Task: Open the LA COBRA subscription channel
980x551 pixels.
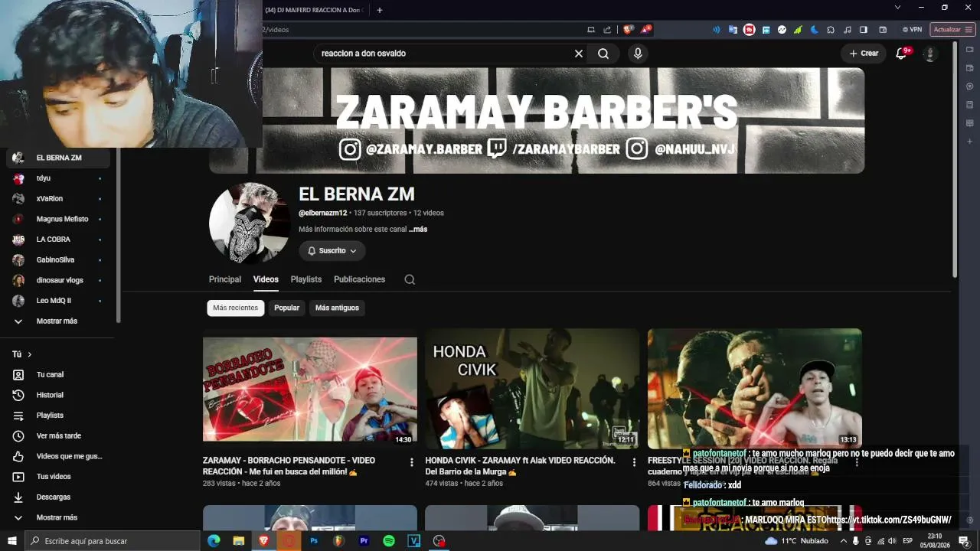Action: point(58,240)
